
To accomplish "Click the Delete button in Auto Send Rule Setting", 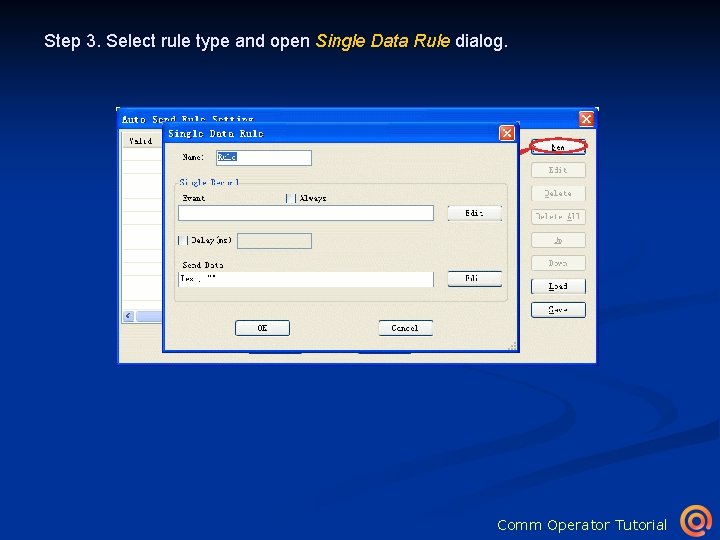I will (558, 193).
